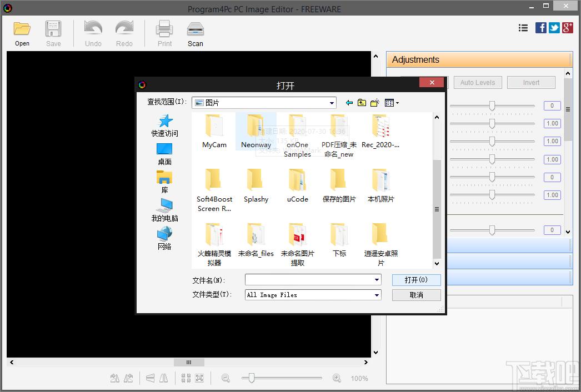Screen dimensions: 581x392
Task: Click the flip horizontal icon
Action: point(163,378)
